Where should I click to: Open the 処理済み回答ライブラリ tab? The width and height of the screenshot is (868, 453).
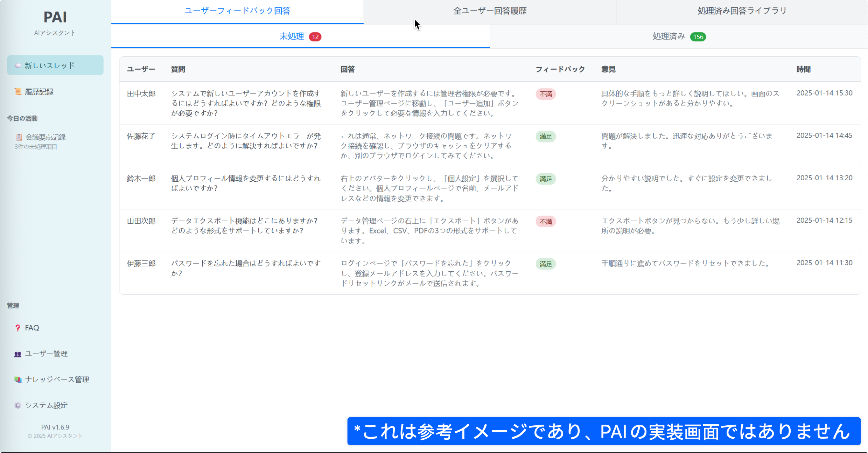tap(742, 11)
